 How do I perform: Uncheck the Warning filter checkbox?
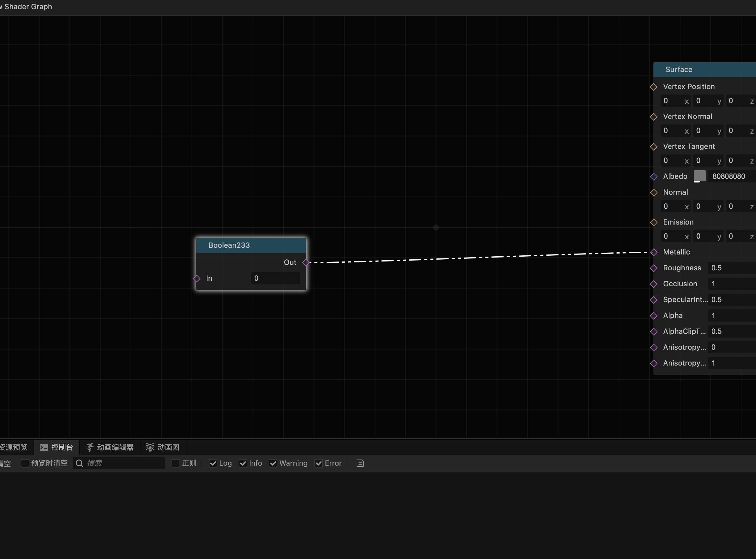tap(273, 463)
